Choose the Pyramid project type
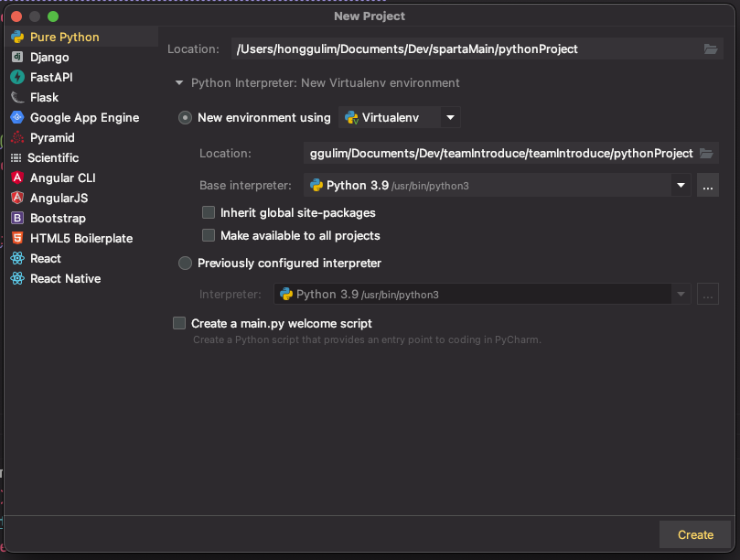740x560 pixels. [x=52, y=137]
